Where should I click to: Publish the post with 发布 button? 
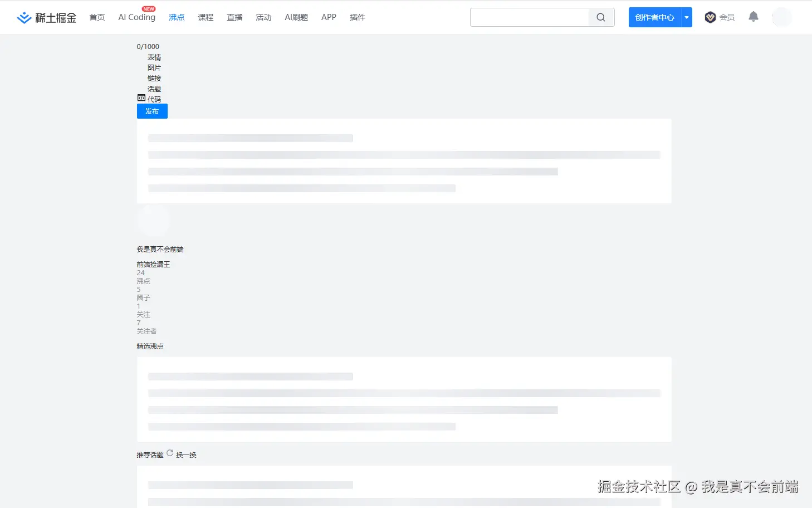[151, 111]
